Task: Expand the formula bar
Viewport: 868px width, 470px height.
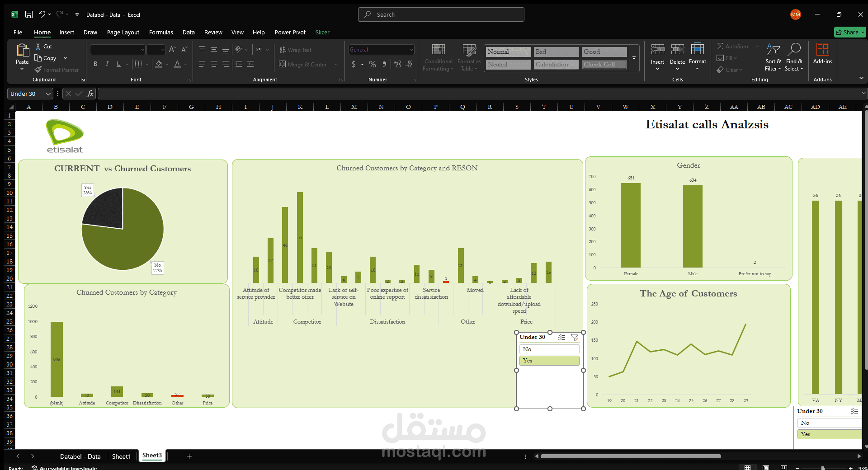Action: pos(863,93)
